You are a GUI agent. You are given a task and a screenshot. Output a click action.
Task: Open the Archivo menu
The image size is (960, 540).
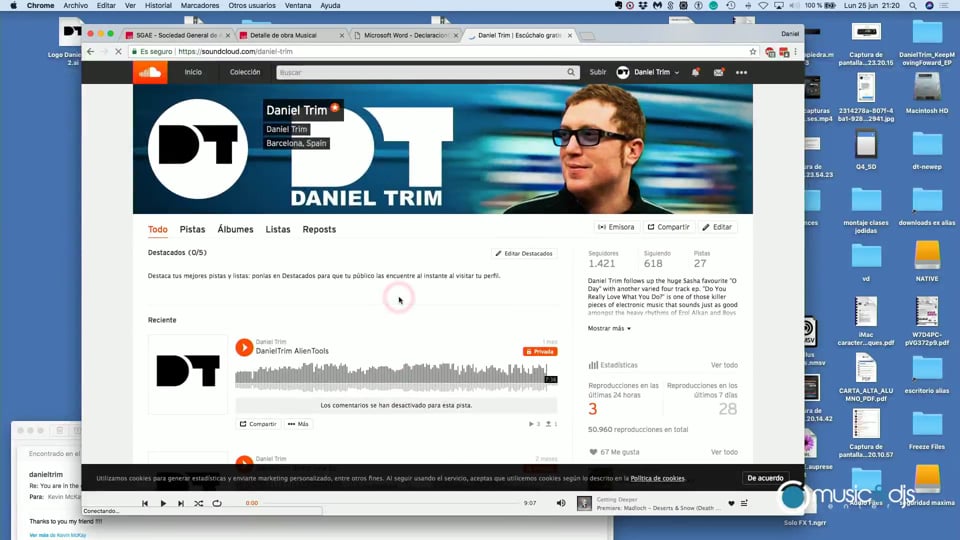click(75, 6)
